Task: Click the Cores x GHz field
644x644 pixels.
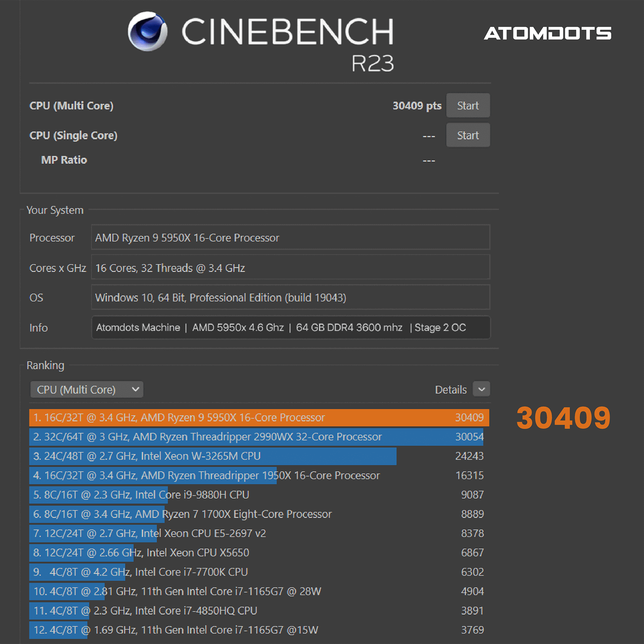Action: click(290, 268)
